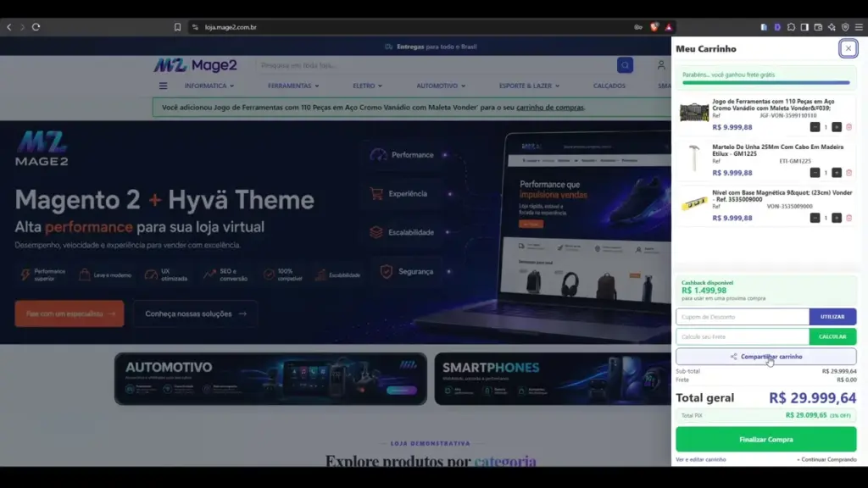The height and width of the screenshot is (488, 868).
Task: Increase quantity of Nível com Base Magnética
Action: (x=837, y=218)
